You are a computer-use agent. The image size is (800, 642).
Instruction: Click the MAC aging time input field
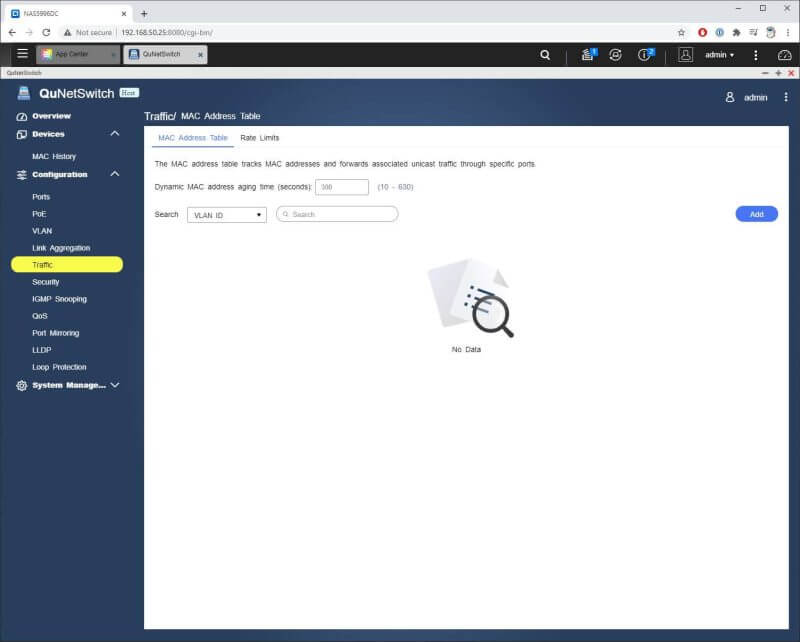pos(342,187)
